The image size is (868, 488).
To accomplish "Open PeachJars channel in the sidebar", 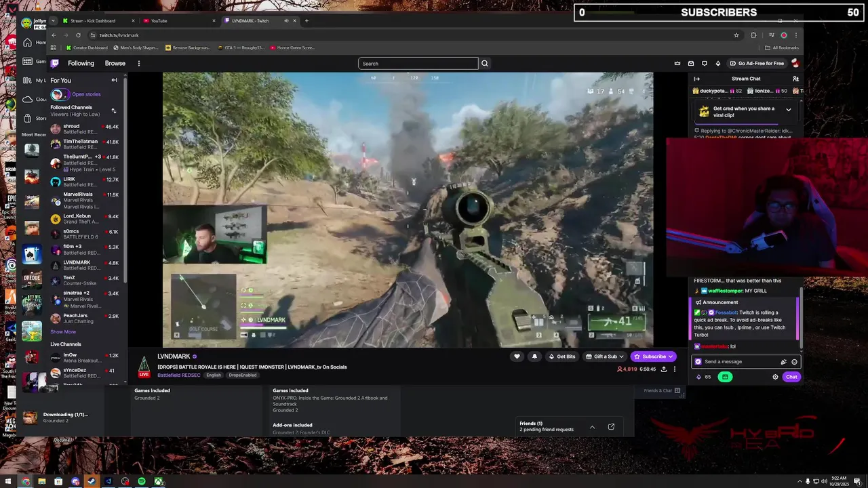I will pyautogui.click(x=85, y=318).
